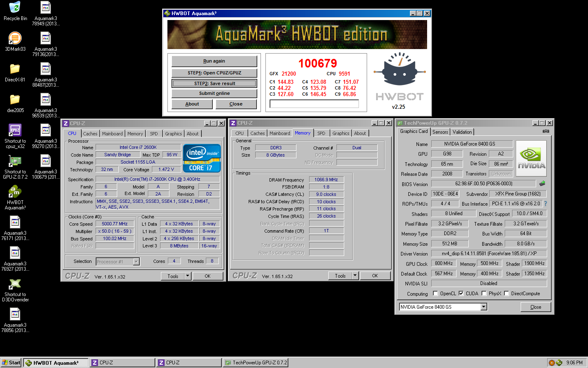Image resolution: width=588 pixels, height=368 pixels.
Task: Expand Tools arrow in CPU-Z CPU window
Action: [187, 276]
